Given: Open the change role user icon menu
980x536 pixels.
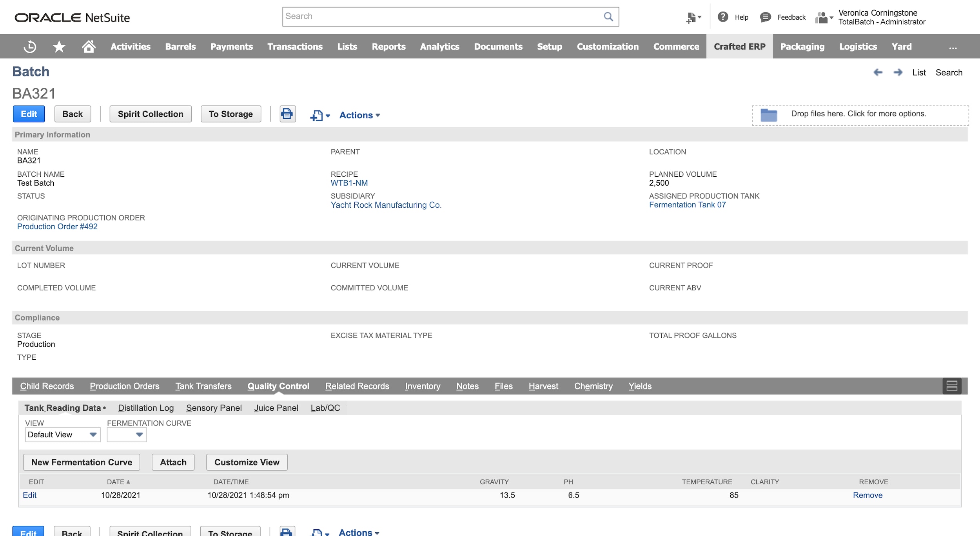Looking at the screenshot, I should [823, 18].
